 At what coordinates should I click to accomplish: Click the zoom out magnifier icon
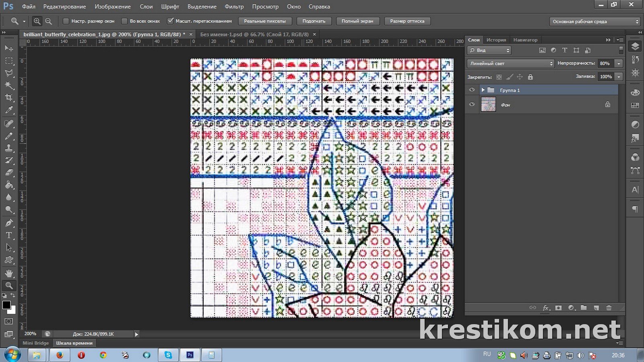click(49, 21)
